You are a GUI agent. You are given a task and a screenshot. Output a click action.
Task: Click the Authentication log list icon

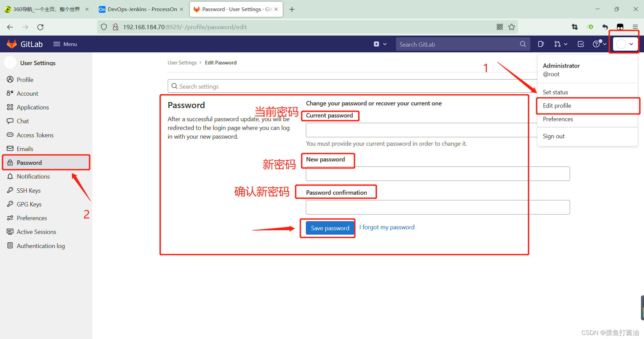10,245
